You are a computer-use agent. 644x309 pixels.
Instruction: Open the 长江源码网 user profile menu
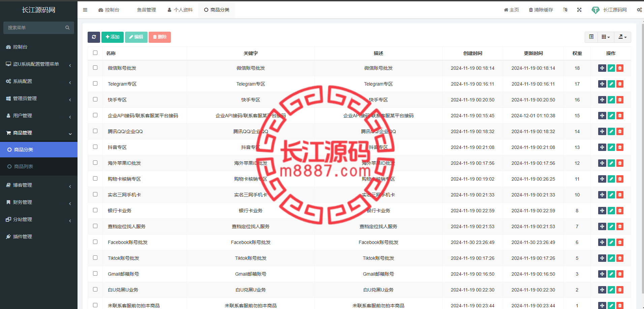pyautogui.click(x=609, y=10)
